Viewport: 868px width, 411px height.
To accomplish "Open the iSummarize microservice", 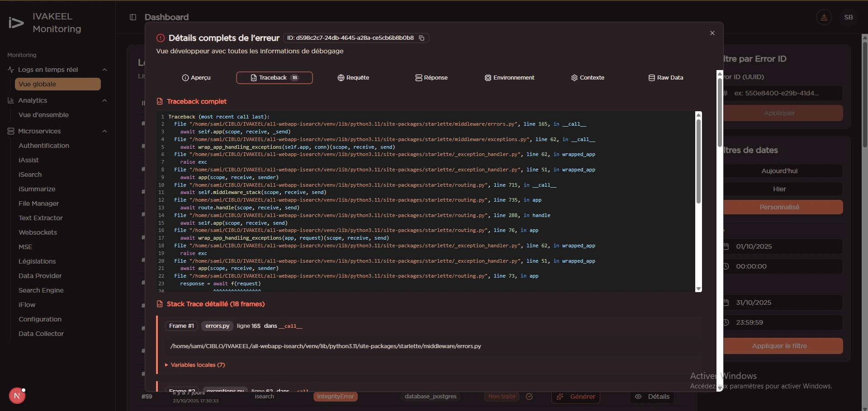I will click(58, 189).
